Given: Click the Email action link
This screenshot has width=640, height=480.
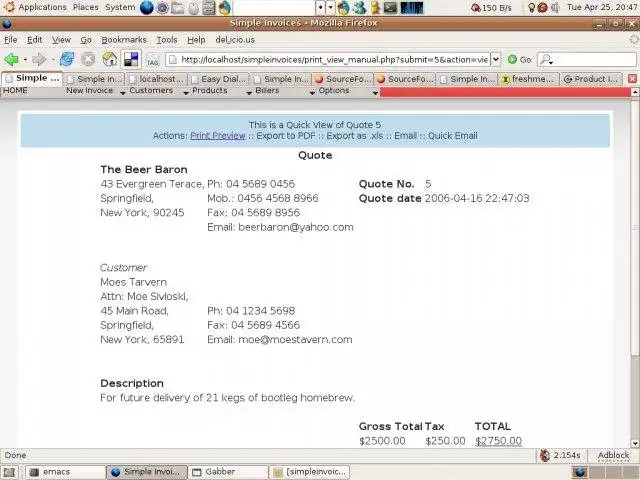Looking at the screenshot, I should pyautogui.click(x=405, y=136).
